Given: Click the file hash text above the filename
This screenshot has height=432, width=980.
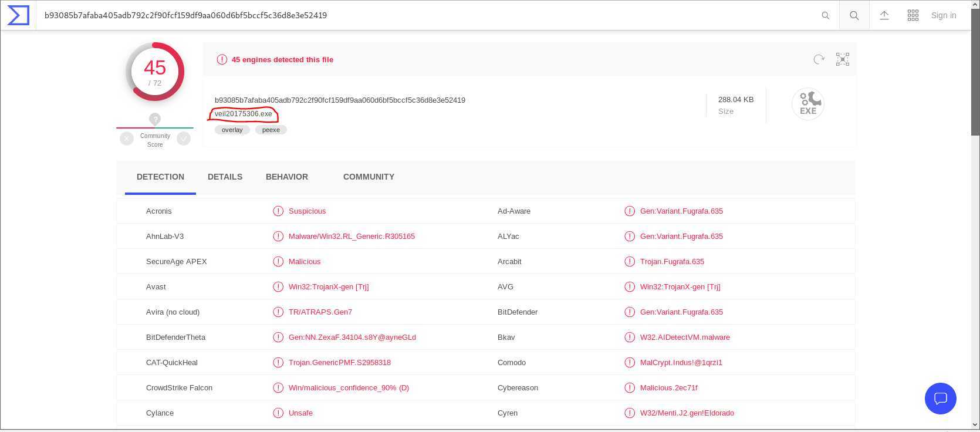Looking at the screenshot, I should click(340, 100).
